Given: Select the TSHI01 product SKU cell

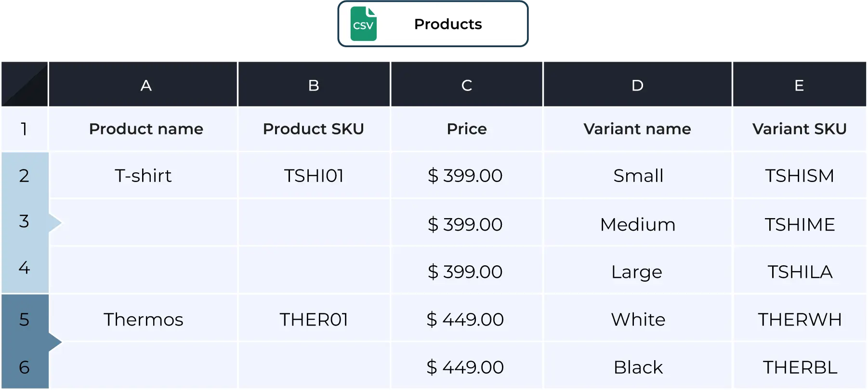Looking at the screenshot, I should [x=314, y=175].
